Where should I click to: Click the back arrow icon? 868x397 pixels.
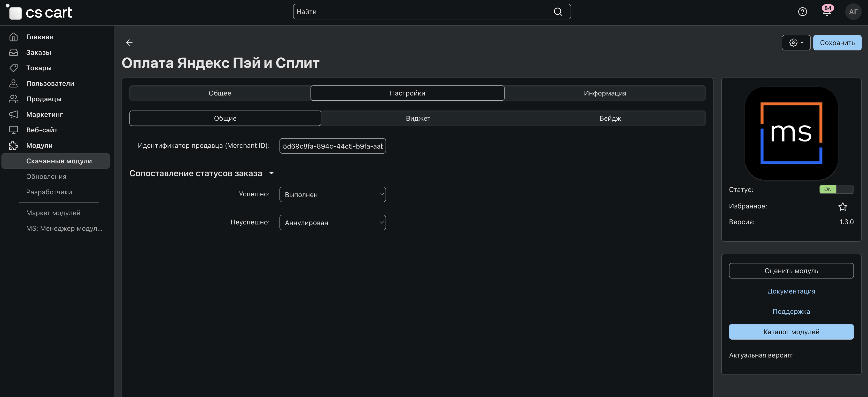pos(129,42)
